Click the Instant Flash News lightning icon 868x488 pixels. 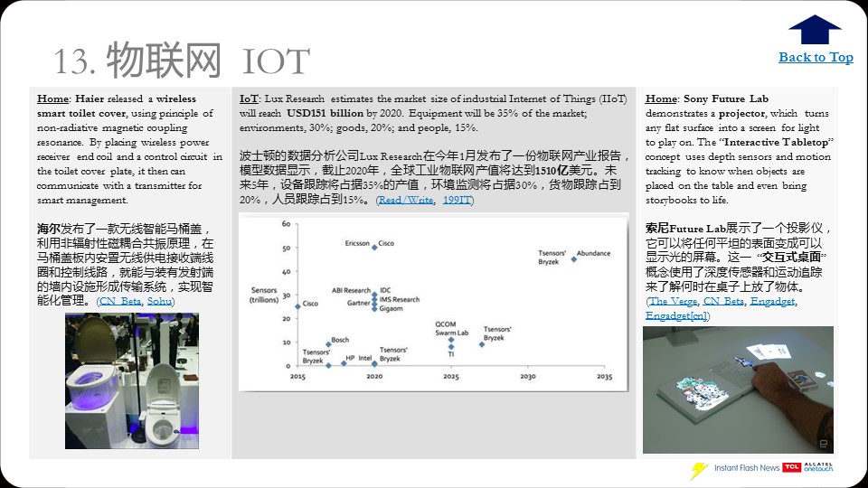coord(699,470)
